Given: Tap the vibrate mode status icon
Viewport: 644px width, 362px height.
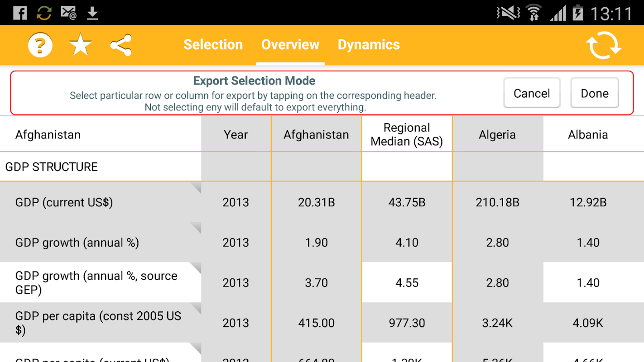Looking at the screenshot, I should point(508,13).
